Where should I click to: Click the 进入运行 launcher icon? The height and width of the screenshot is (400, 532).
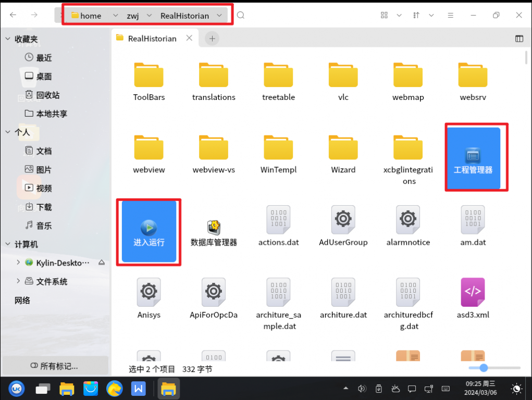tap(149, 231)
